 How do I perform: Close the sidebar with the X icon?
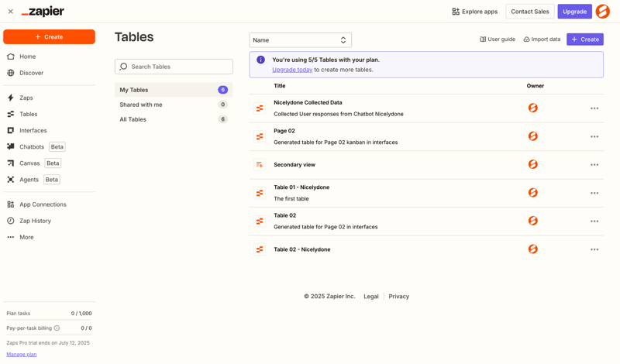pos(11,12)
